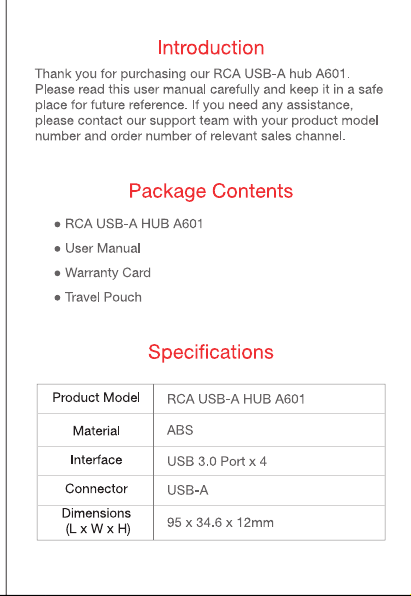The height and width of the screenshot is (596, 411).
Task: Select the RCA USB-A HUB A601 bullet item
Action: (x=133, y=224)
